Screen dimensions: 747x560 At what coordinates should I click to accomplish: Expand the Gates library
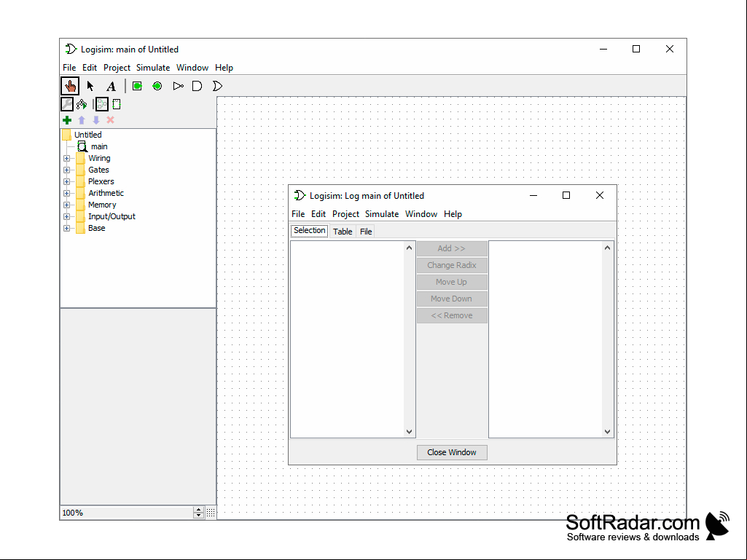[x=67, y=170]
